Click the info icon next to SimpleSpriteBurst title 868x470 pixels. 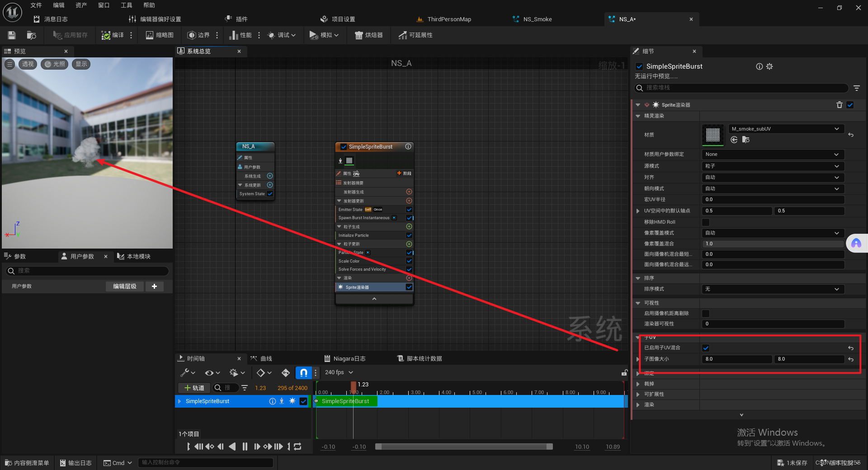[x=759, y=66]
